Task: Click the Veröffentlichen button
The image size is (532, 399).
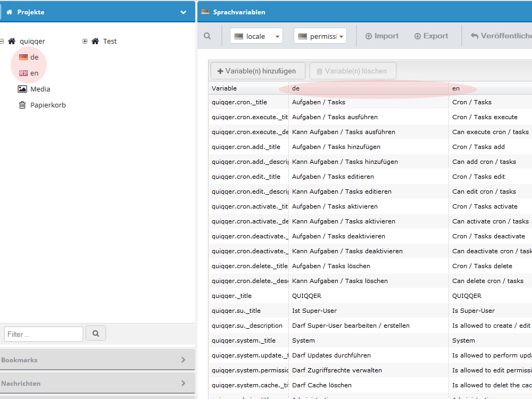Action: [502, 36]
